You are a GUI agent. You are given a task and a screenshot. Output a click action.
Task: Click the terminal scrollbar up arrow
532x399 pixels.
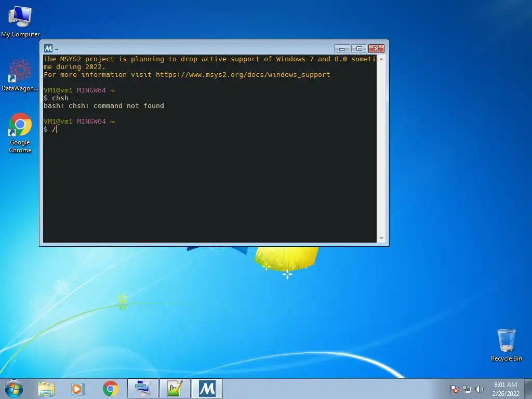[x=381, y=59]
